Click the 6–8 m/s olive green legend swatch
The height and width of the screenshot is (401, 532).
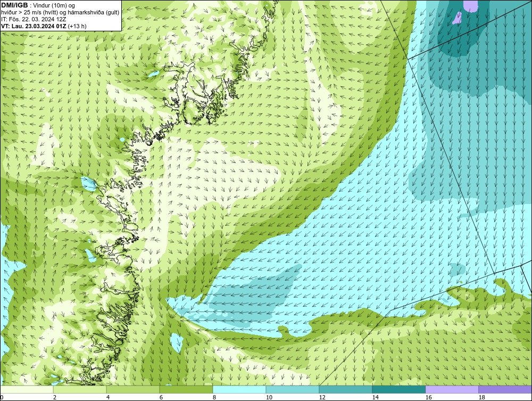pyautogui.click(x=186, y=389)
